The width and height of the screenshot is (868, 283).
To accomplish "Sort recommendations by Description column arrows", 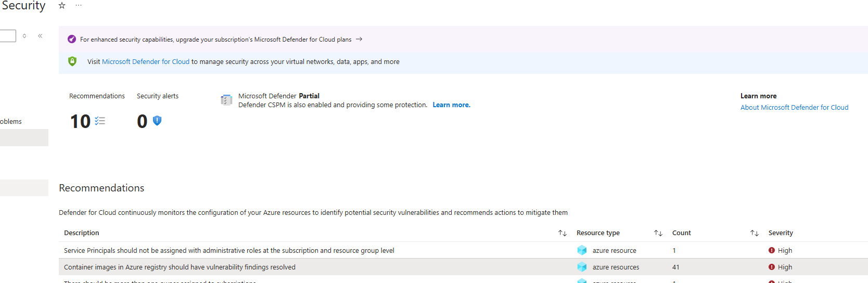I will [562, 233].
